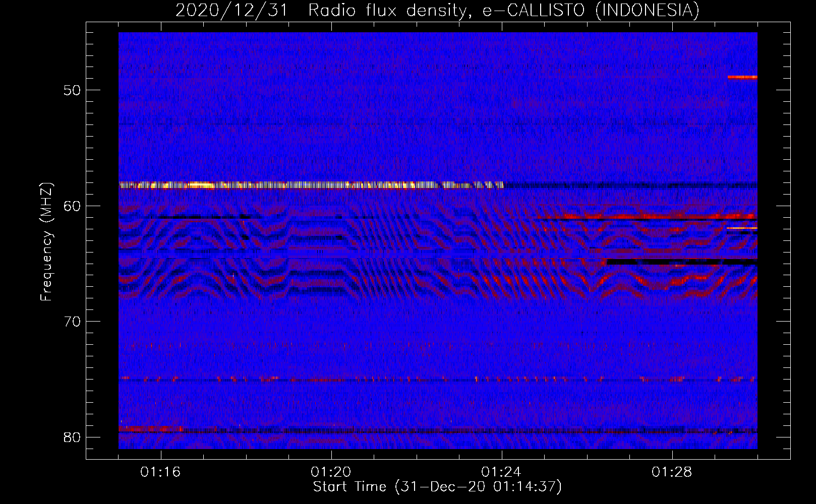Click the 'Start Time (31-Dec-20 01:14:37)' label

pyautogui.click(x=437, y=487)
